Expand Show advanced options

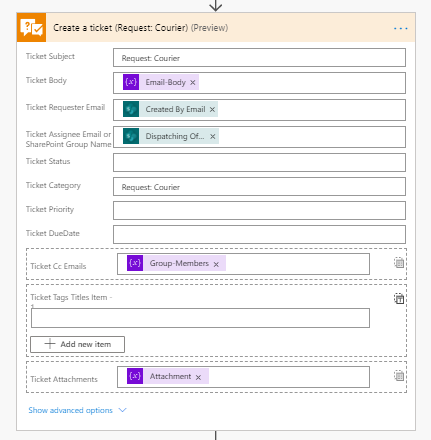coord(70,410)
